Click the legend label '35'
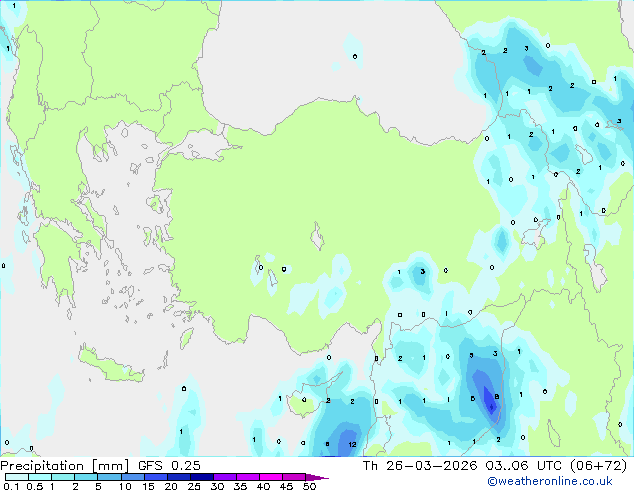The height and width of the screenshot is (490, 634). (240, 486)
